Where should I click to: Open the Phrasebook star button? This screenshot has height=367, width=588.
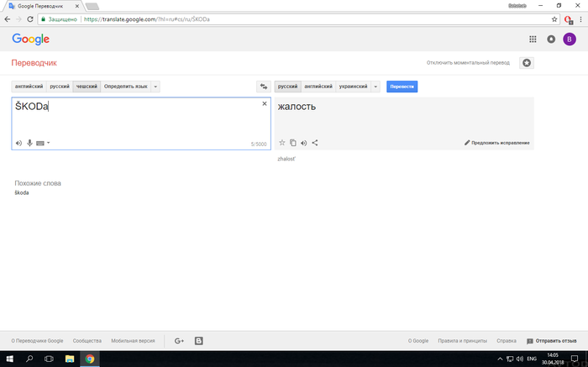coord(527,63)
